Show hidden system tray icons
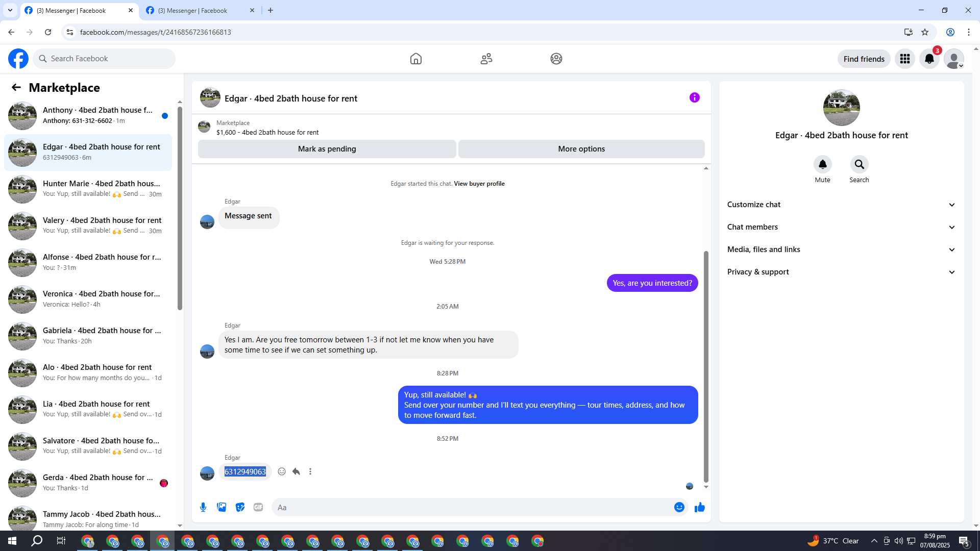Screen dimensions: 980x551 click(x=874, y=541)
